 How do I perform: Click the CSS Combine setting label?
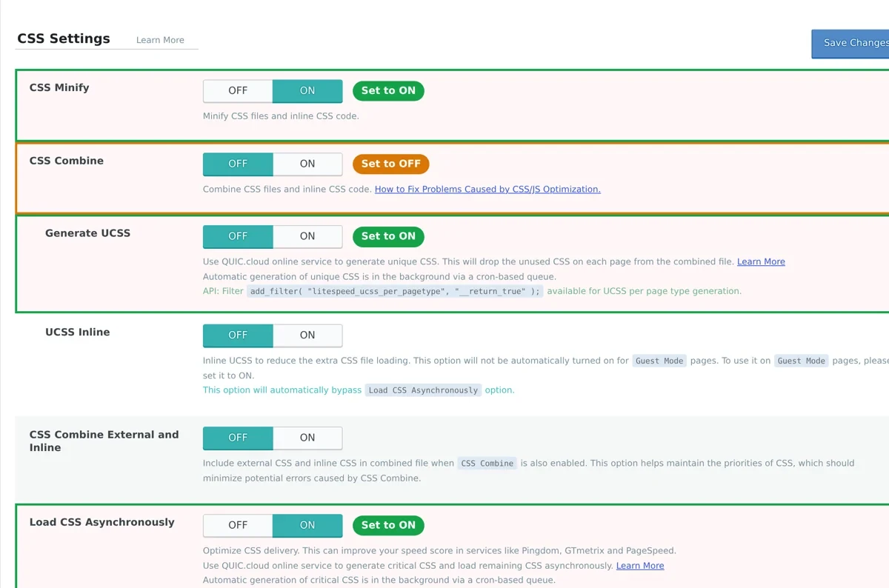click(67, 161)
